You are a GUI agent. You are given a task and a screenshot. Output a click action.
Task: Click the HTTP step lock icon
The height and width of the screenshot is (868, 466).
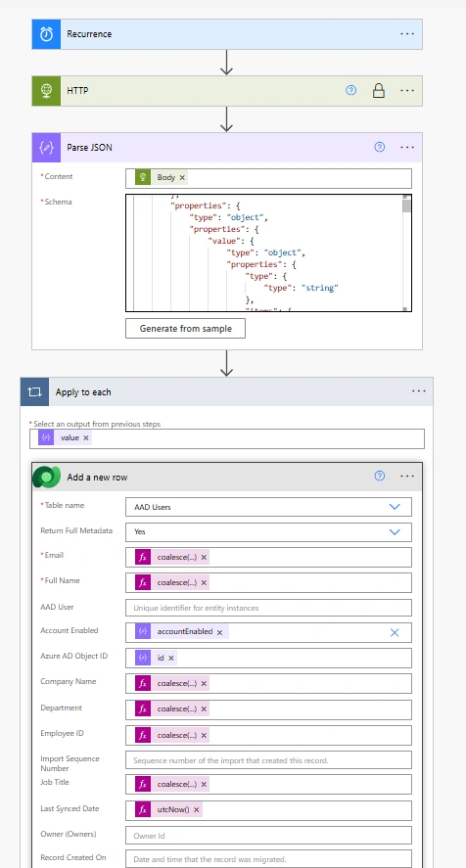[379, 90]
